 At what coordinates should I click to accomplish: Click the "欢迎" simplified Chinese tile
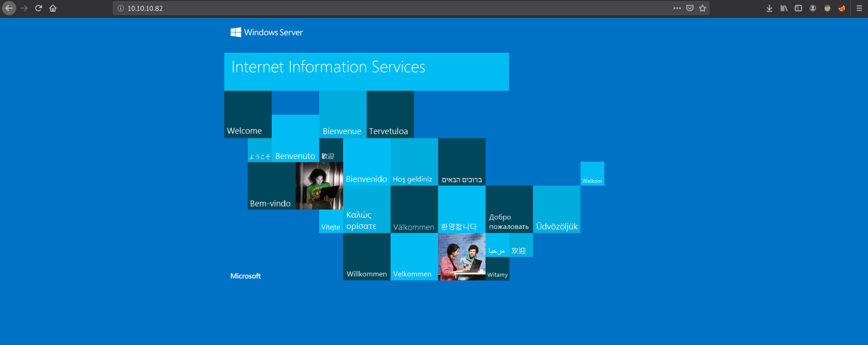pos(521,245)
